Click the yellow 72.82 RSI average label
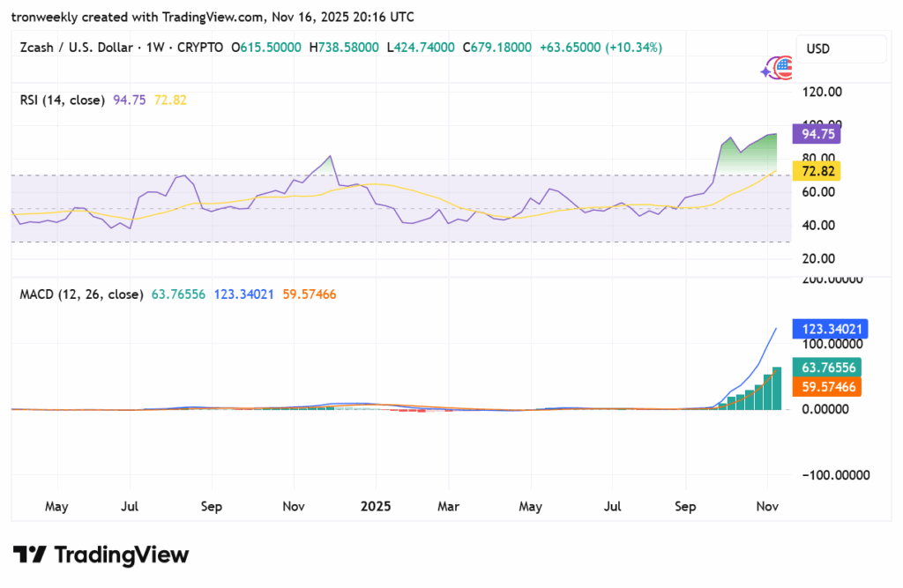This screenshot has height=588, width=903. (817, 170)
